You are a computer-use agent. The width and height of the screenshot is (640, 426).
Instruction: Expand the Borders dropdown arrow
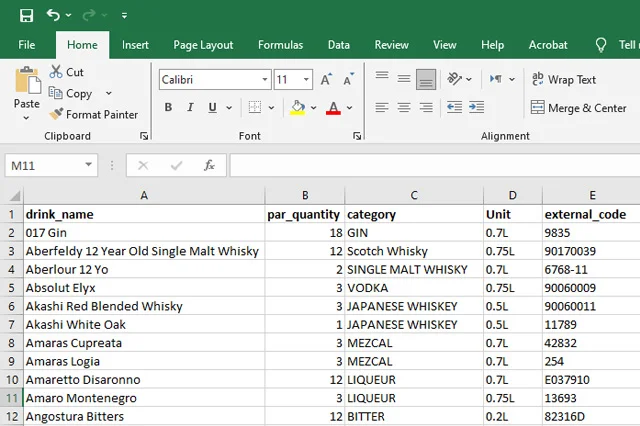271,108
